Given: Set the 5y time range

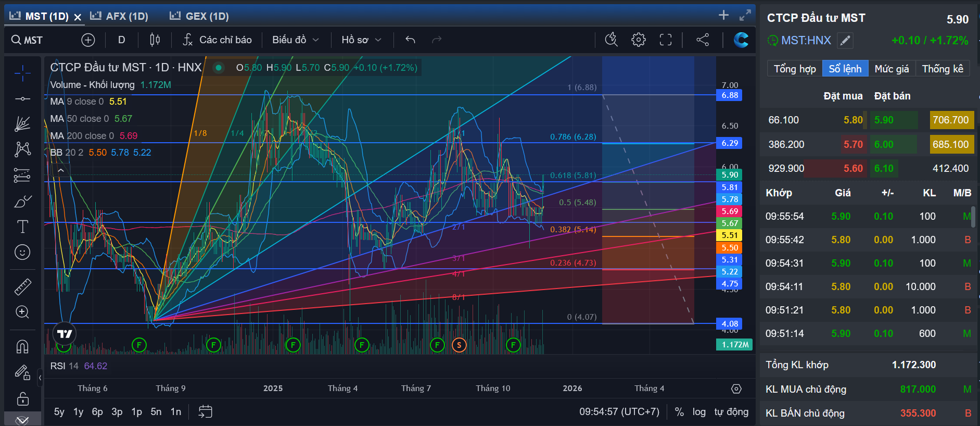Looking at the screenshot, I should (x=59, y=412).
